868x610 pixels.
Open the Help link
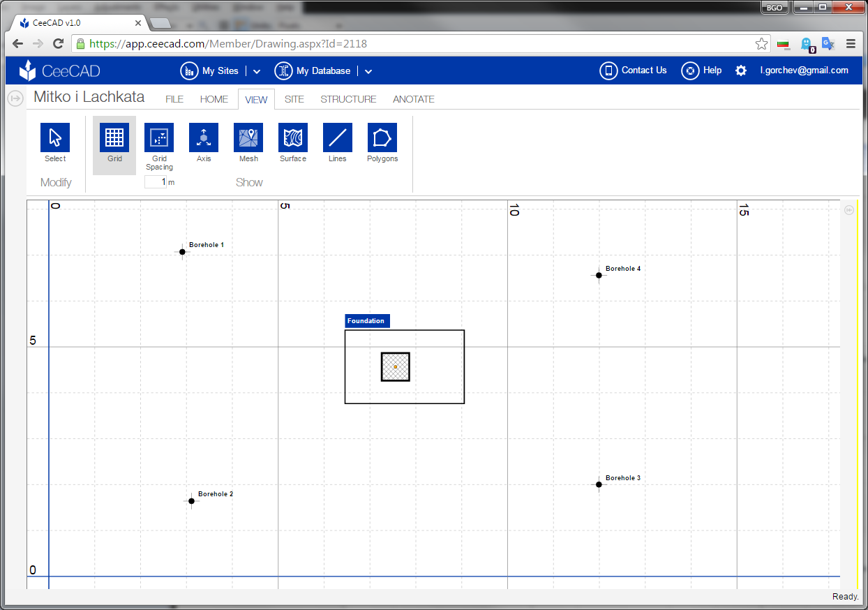coord(702,70)
